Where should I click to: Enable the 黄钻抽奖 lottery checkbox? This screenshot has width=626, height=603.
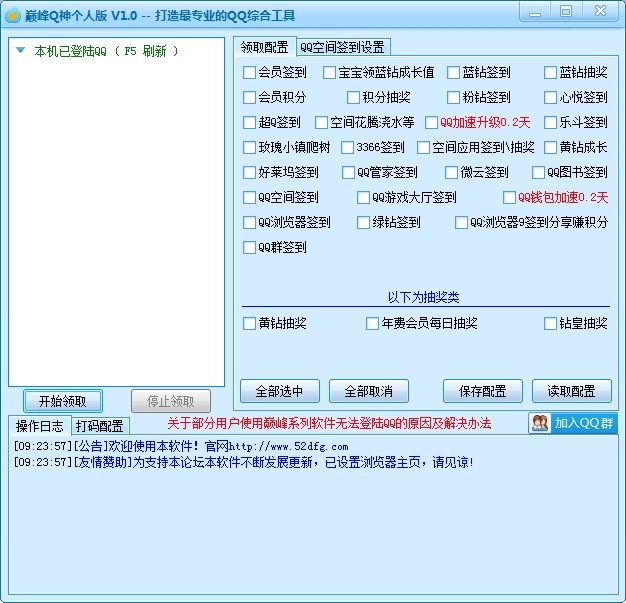click(x=250, y=323)
